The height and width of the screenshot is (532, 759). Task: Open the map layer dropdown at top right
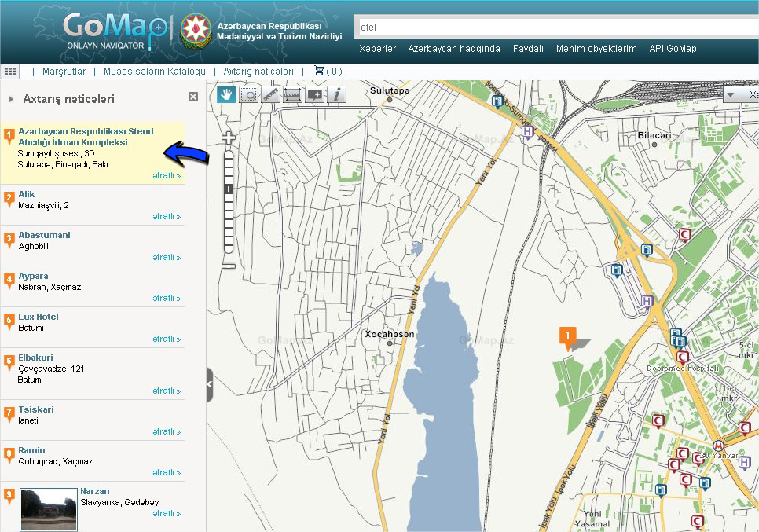pyautogui.click(x=740, y=94)
